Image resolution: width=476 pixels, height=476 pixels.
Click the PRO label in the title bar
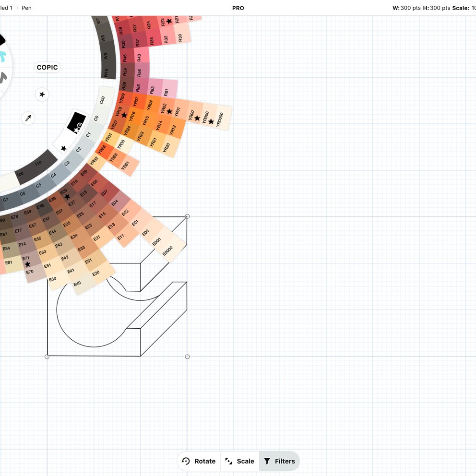pyautogui.click(x=238, y=8)
